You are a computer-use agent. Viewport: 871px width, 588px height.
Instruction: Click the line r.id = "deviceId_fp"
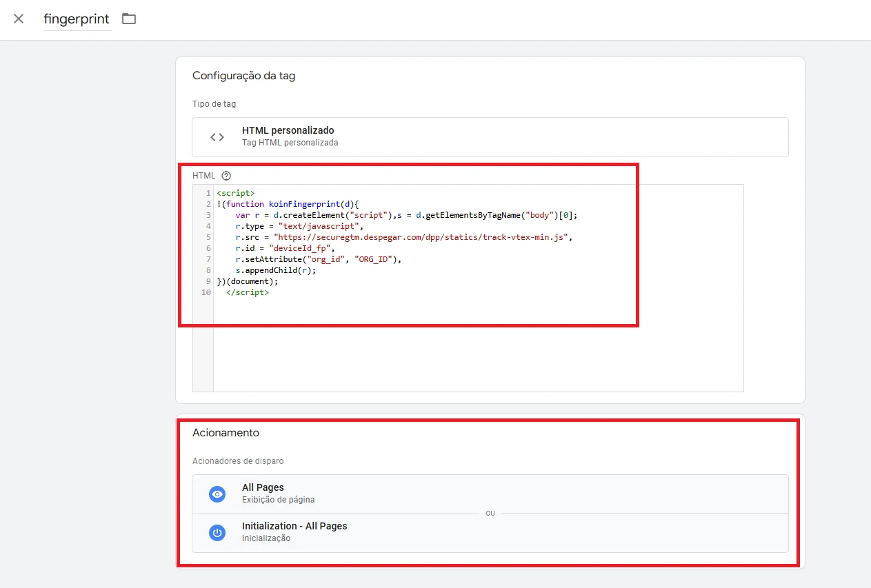click(285, 248)
